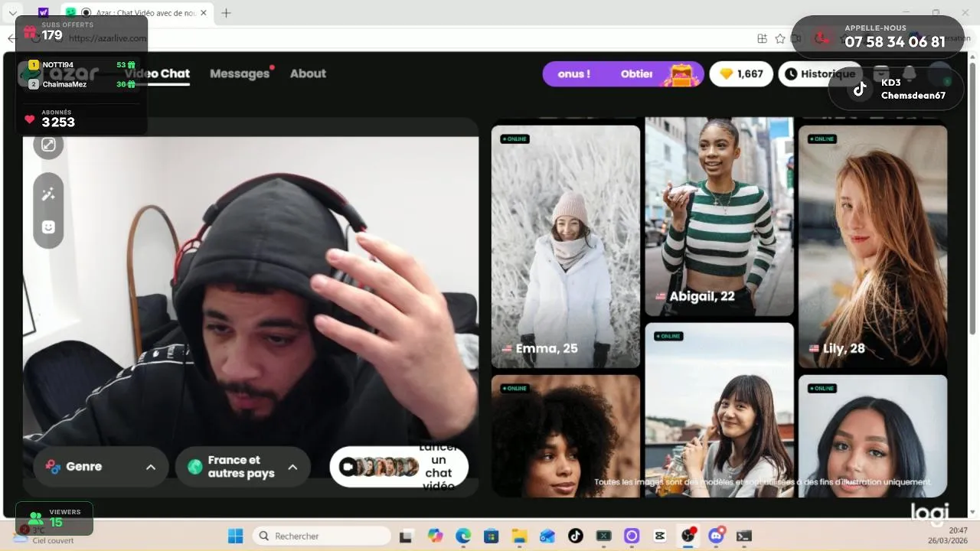Select the Azar Chat Vidéo browser tab
Screen dimensions: 980x551
click(x=138, y=13)
